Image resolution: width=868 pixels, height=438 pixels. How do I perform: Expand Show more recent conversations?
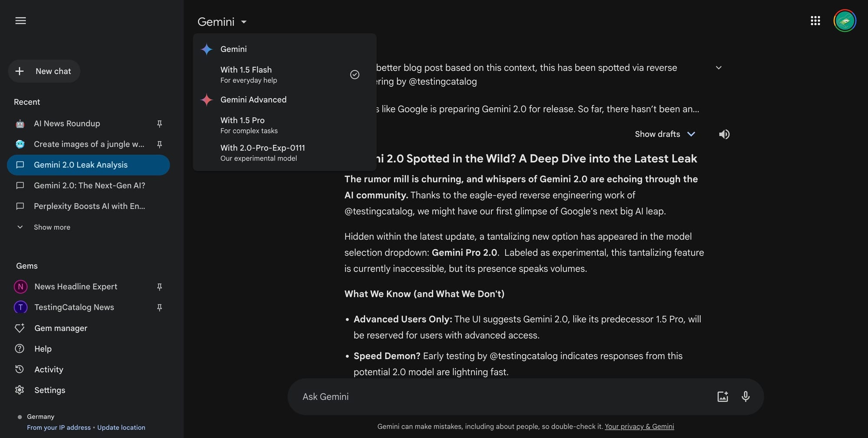(x=52, y=227)
